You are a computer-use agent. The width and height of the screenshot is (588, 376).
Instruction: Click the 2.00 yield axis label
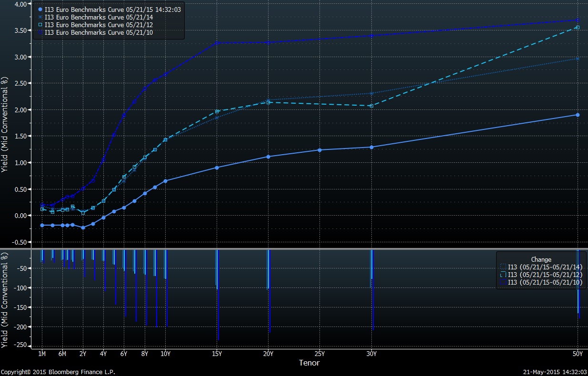pyautogui.click(x=22, y=109)
